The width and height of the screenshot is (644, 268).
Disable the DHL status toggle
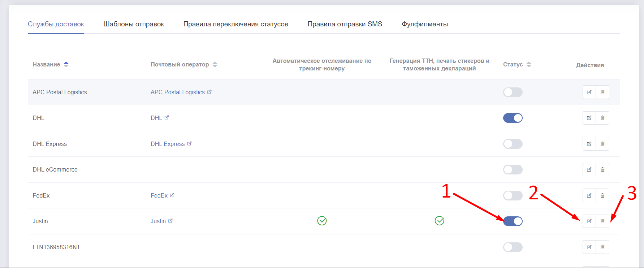pyautogui.click(x=513, y=118)
